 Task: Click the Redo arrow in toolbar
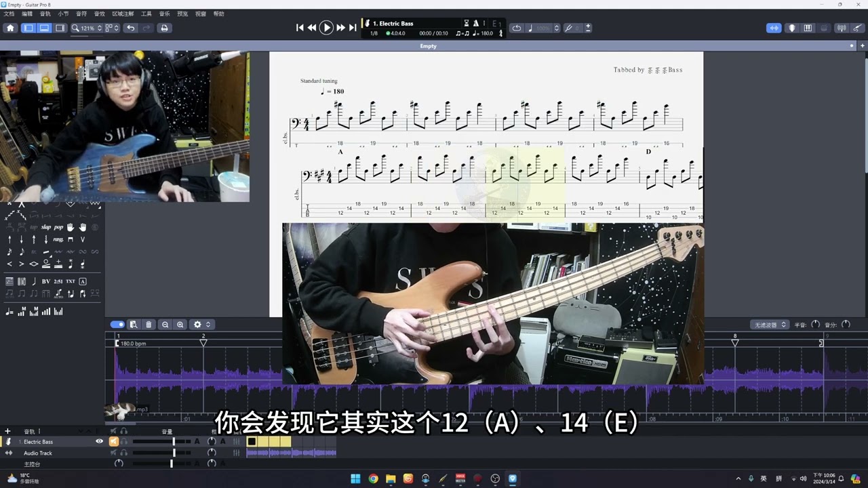tap(146, 28)
